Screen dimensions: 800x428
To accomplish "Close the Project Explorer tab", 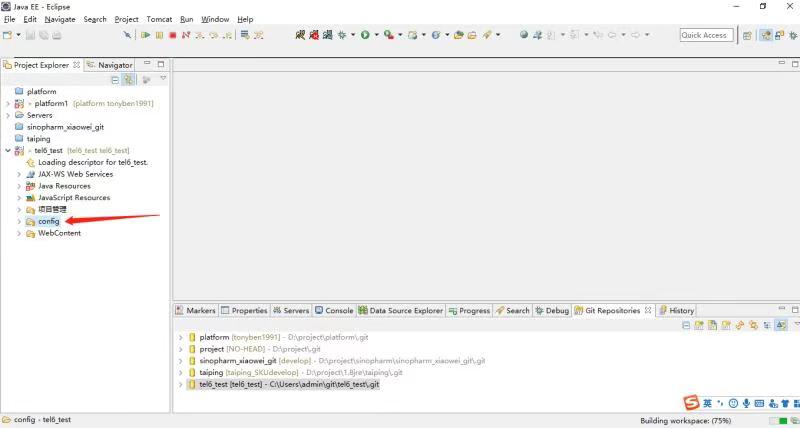I will click(77, 65).
